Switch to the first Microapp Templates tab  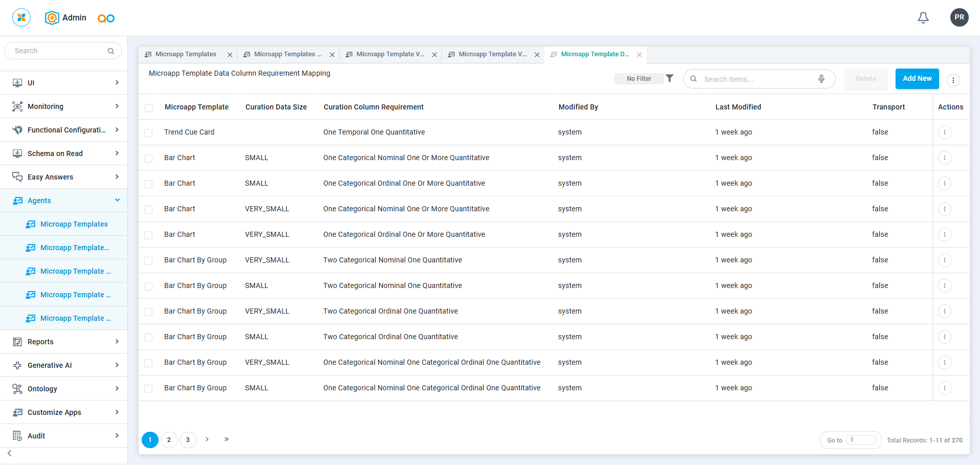pyautogui.click(x=185, y=54)
